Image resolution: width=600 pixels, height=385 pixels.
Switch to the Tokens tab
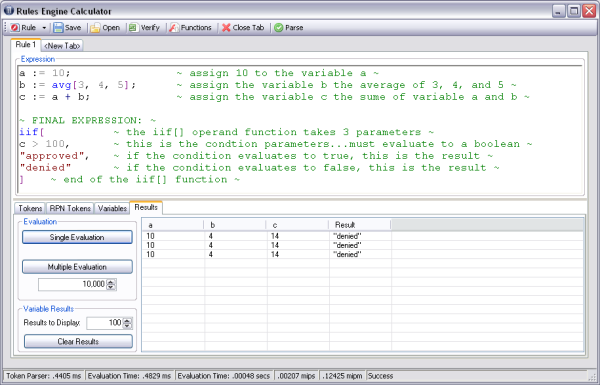[30, 209]
